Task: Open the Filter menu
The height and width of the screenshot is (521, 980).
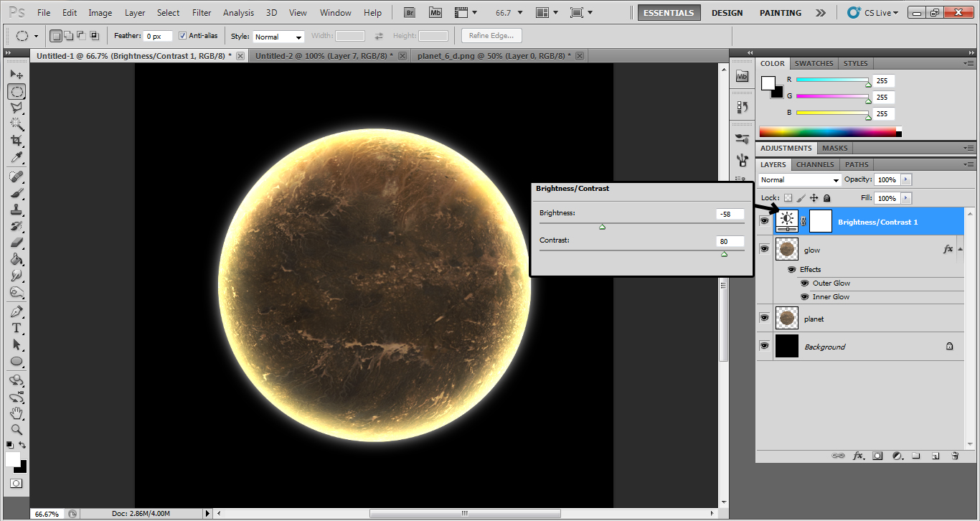Action: [201, 12]
